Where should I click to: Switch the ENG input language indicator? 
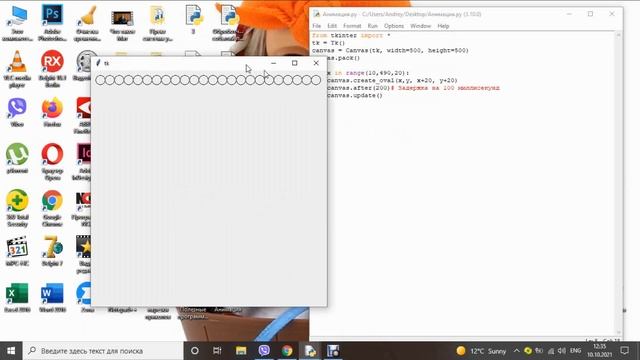click(576, 351)
